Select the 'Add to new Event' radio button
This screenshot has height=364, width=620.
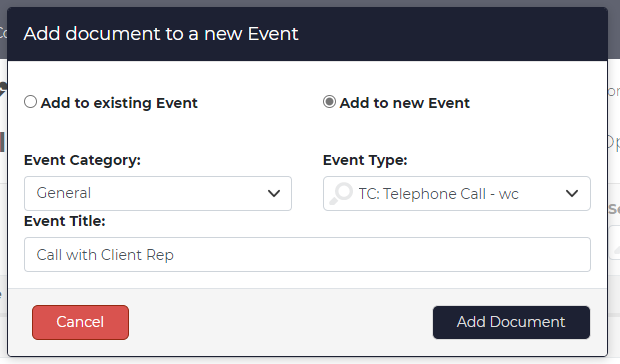tap(329, 102)
